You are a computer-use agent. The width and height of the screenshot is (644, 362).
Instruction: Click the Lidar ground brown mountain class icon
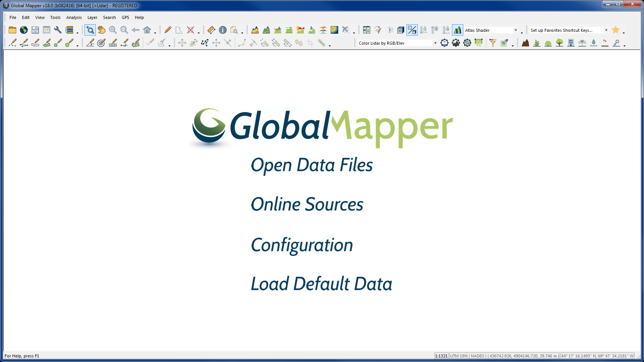click(525, 43)
